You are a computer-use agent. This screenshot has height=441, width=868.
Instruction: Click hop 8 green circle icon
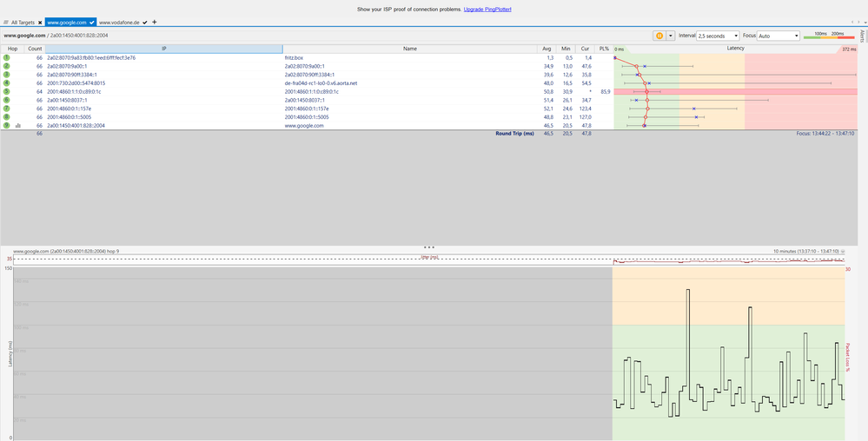(7, 116)
